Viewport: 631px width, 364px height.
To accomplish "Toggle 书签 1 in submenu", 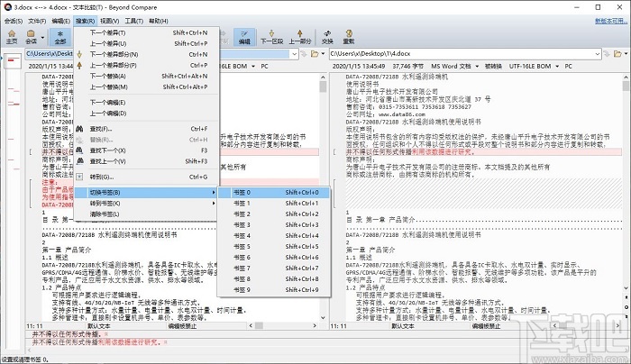I will coord(274,204).
